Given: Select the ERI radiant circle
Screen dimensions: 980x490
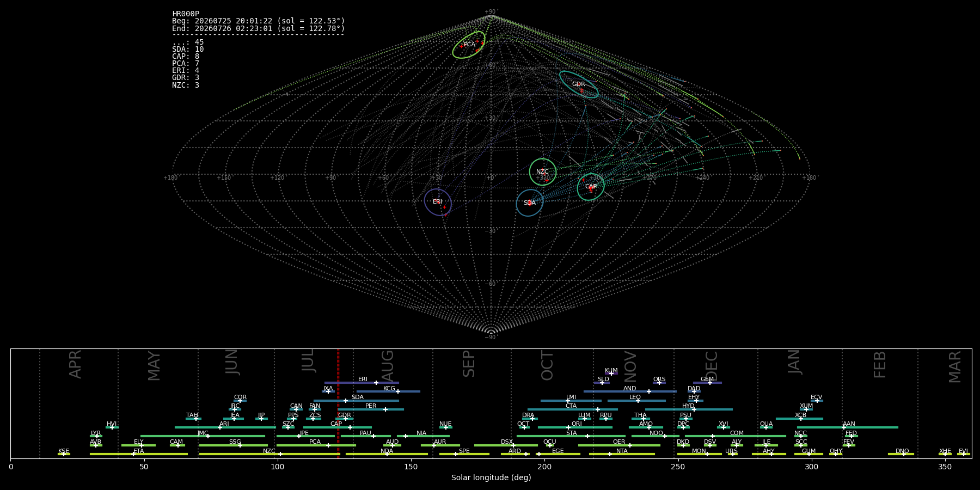Looking at the screenshot, I should [438, 202].
